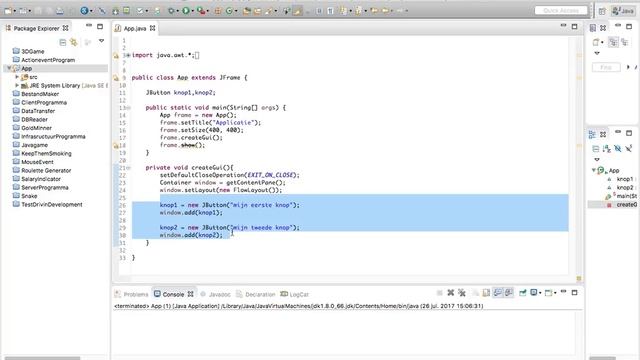
Task: Toggle Scroll Lock in Console toolbar
Action: pos(486,293)
